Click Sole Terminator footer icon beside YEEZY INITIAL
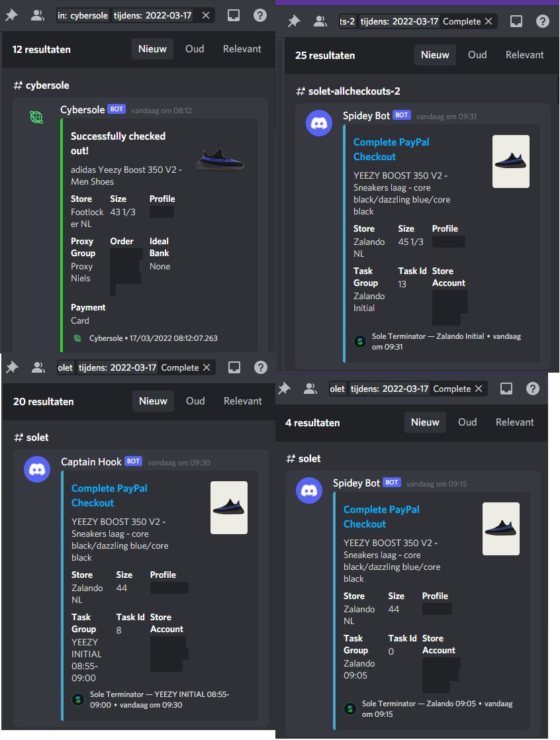 click(x=78, y=700)
